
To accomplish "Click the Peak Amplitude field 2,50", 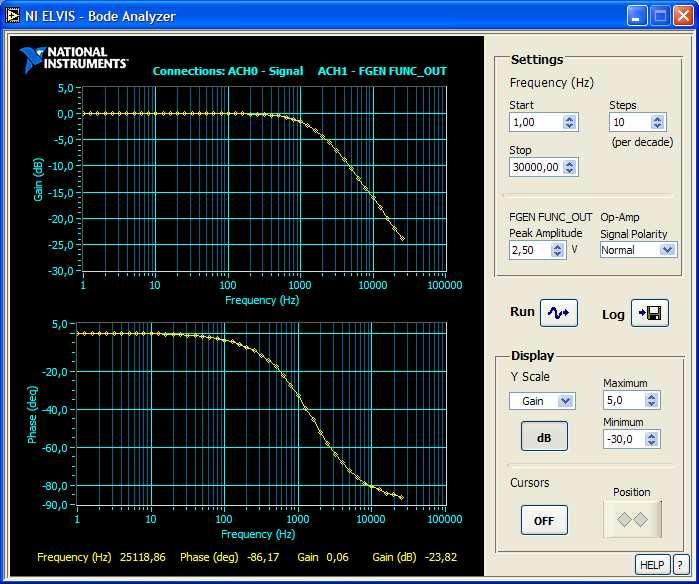I will point(530,250).
